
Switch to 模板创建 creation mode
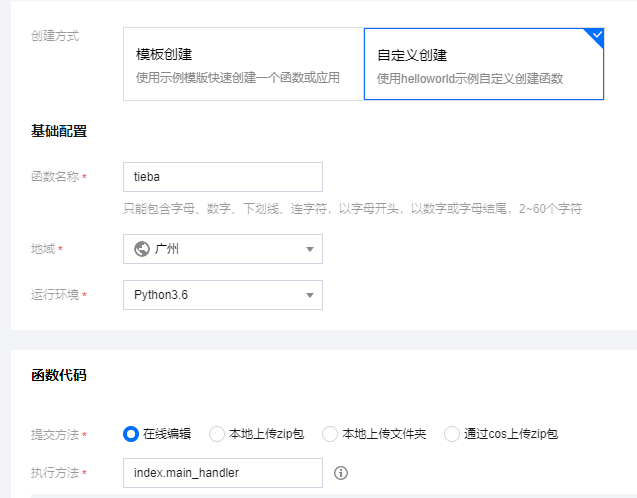[x=243, y=64]
